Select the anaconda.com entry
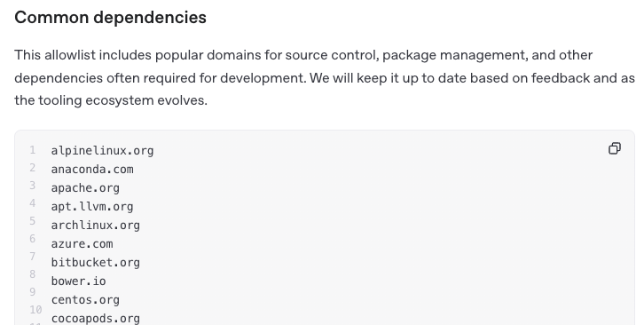 click(92, 170)
